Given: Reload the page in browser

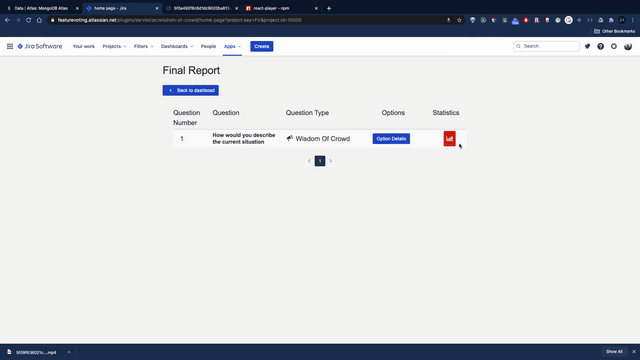Looking at the screenshot, I should (29, 20).
